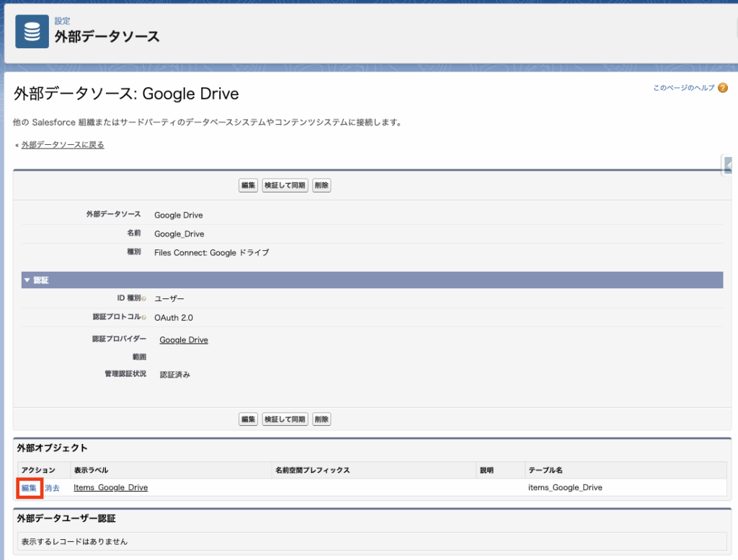The height and width of the screenshot is (560, 738).
Task: Click the info icon beside ID 種別
Action: [144, 298]
